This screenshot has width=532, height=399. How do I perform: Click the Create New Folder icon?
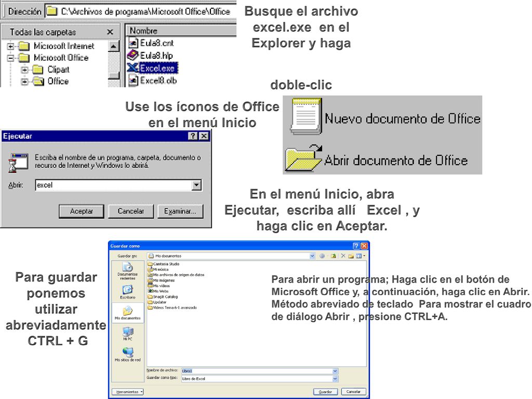click(351, 256)
